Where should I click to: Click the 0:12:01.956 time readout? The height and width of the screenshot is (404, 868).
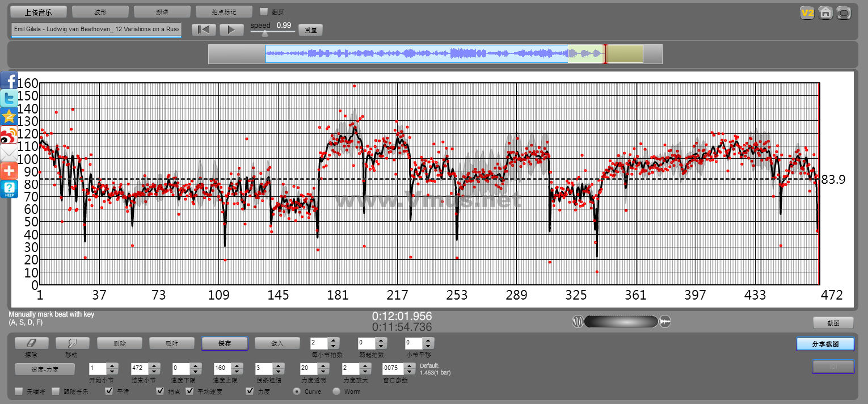point(402,316)
